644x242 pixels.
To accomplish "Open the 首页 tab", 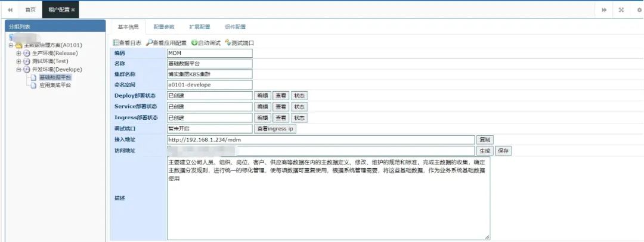I will [x=30, y=10].
